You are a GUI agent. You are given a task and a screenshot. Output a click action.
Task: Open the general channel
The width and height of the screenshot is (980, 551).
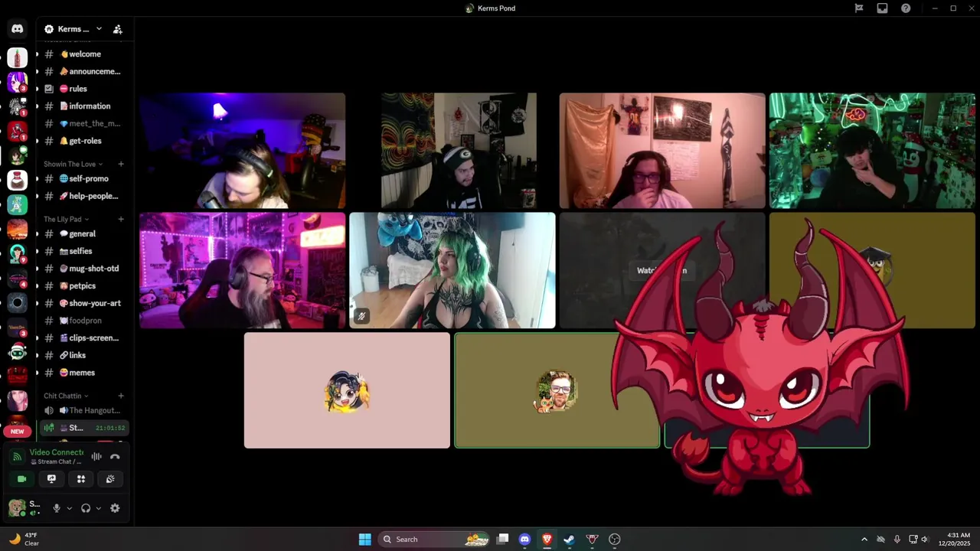click(83, 234)
